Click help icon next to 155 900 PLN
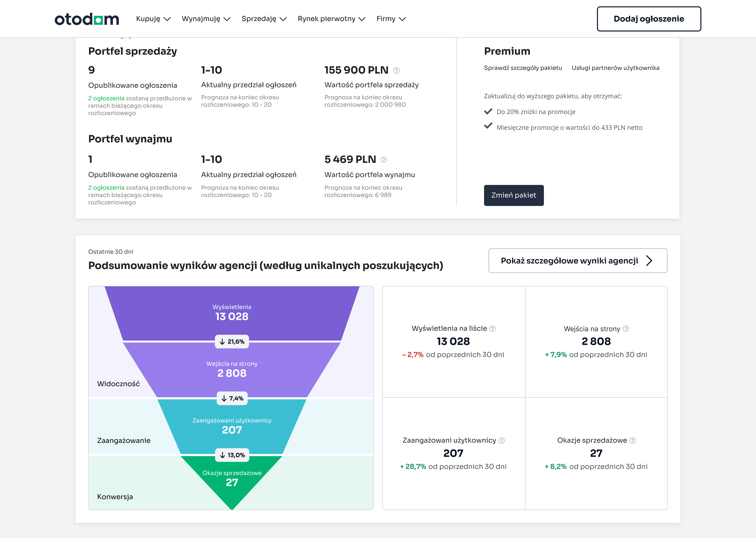Viewport: 756px width, 538px height. tap(396, 70)
